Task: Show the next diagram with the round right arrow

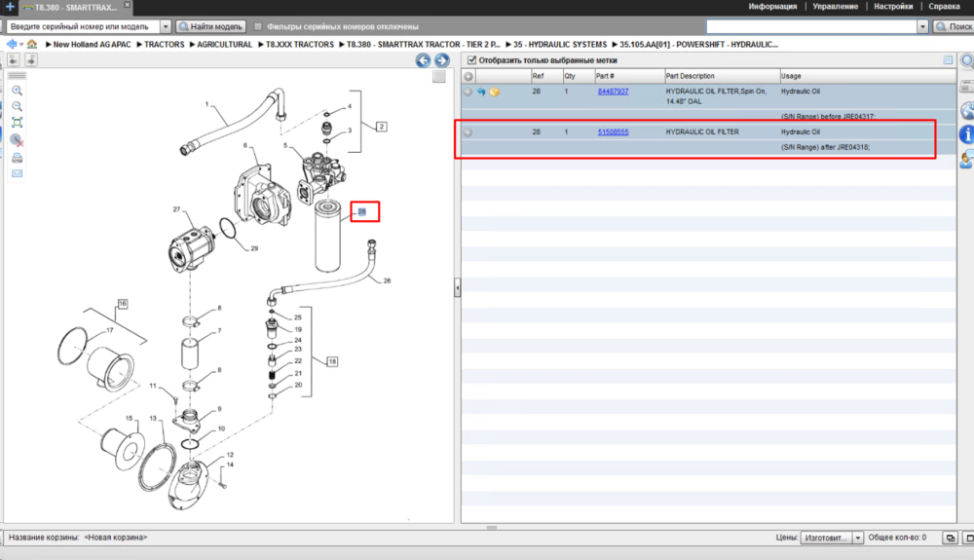Action: pyautogui.click(x=441, y=60)
